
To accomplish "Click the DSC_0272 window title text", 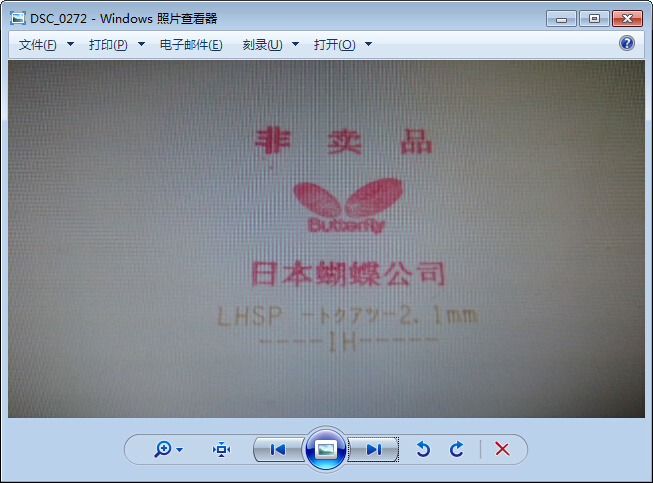I will point(123,18).
